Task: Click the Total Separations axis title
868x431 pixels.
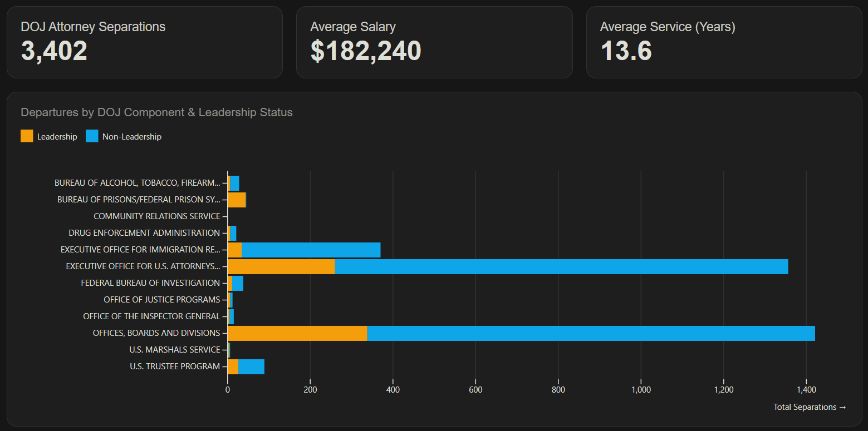Action: 810,407
